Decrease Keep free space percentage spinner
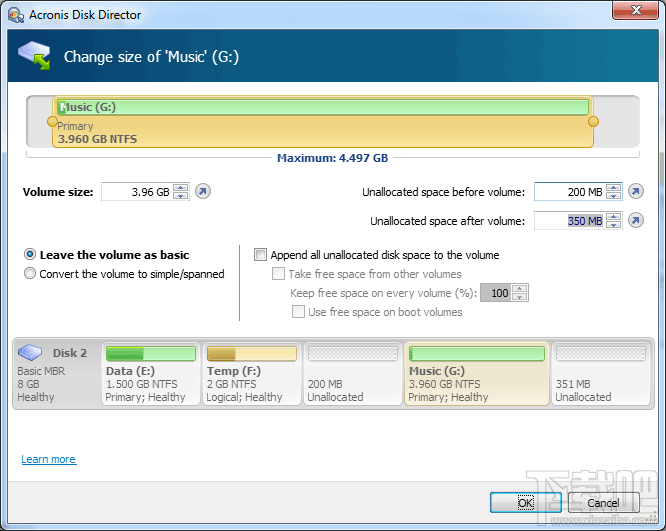666x531 pixels. click(x=520, y=297)
